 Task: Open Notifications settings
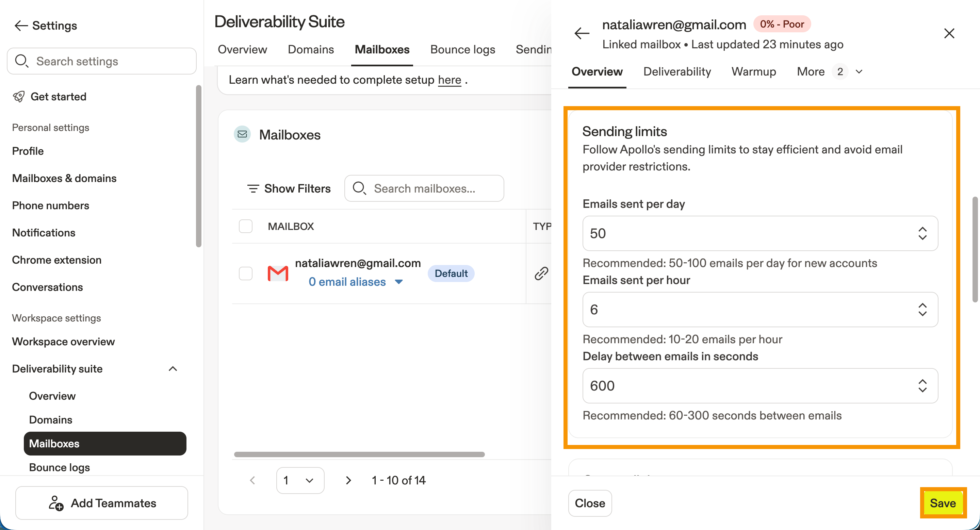coord(44,232)
